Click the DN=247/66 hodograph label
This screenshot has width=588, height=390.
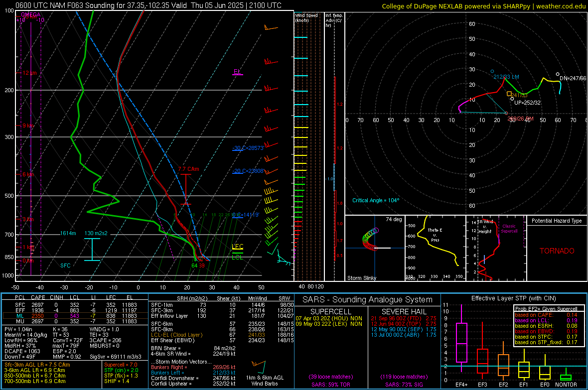coord(573,78)
